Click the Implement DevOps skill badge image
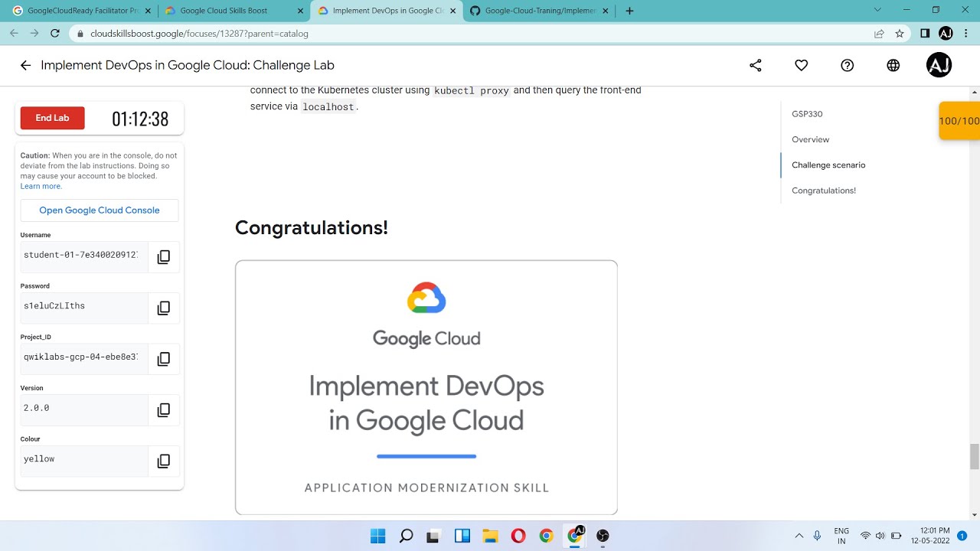The image size is (980, 551). click(426, 387)
